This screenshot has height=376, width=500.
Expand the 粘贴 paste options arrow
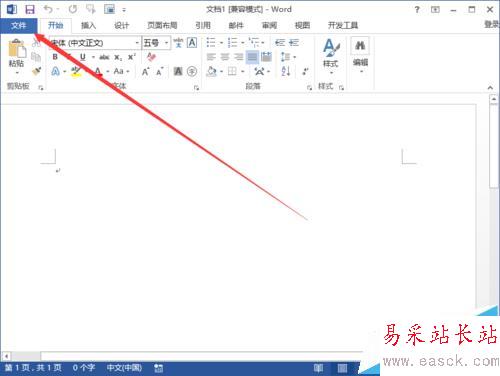coord(17,73)
